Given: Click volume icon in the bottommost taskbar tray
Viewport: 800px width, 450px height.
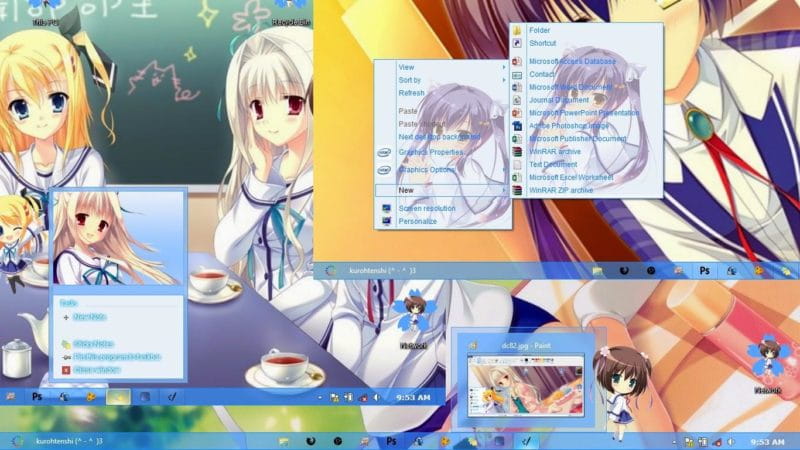Looking at the screenshot, I should (x=731, y=442).
